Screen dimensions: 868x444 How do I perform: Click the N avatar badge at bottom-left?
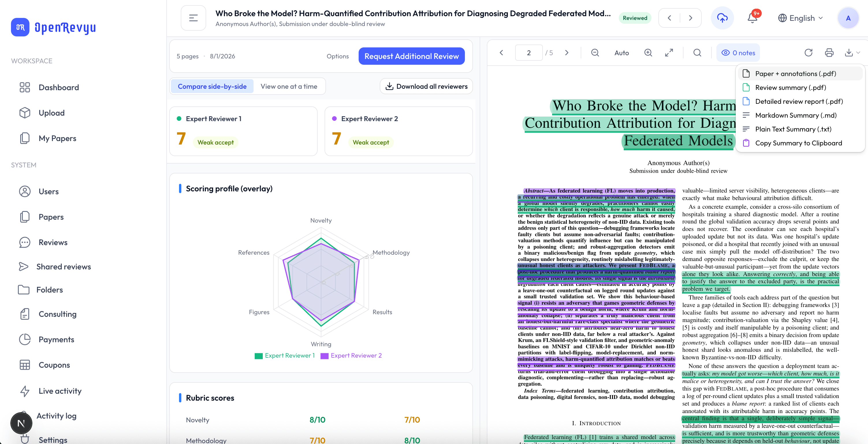[21, 423]
